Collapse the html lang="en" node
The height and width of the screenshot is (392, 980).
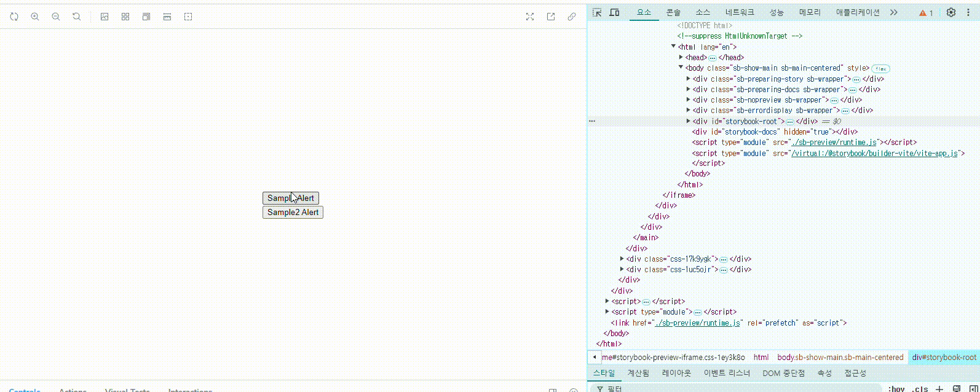click(673, 46)
